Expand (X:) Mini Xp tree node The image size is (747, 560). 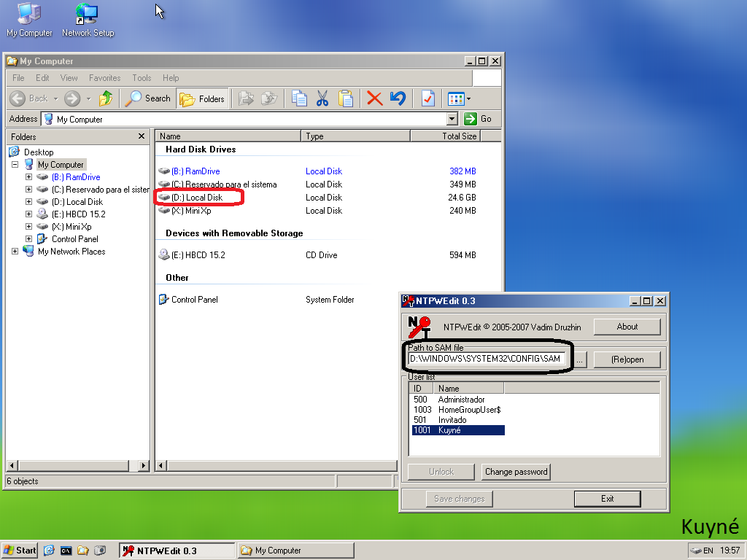[28, 227]
